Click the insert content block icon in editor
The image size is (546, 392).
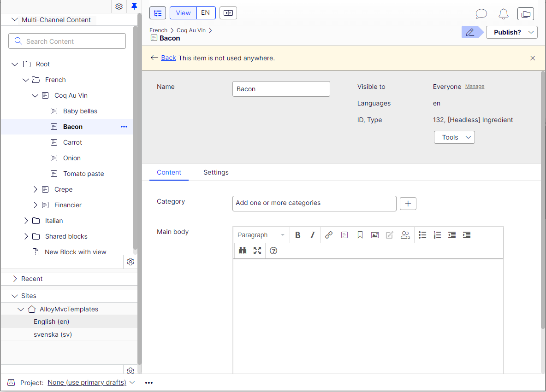pos(344,235)
